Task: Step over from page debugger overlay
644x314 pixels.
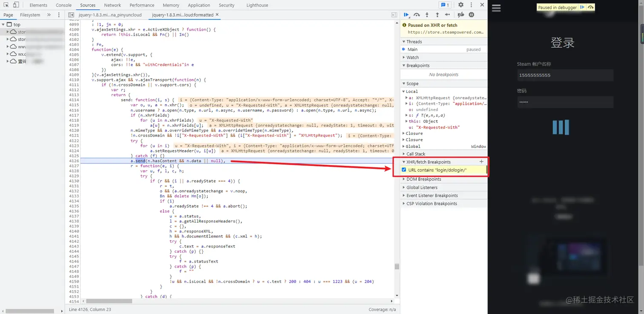Action: click(x=590, y=7)
